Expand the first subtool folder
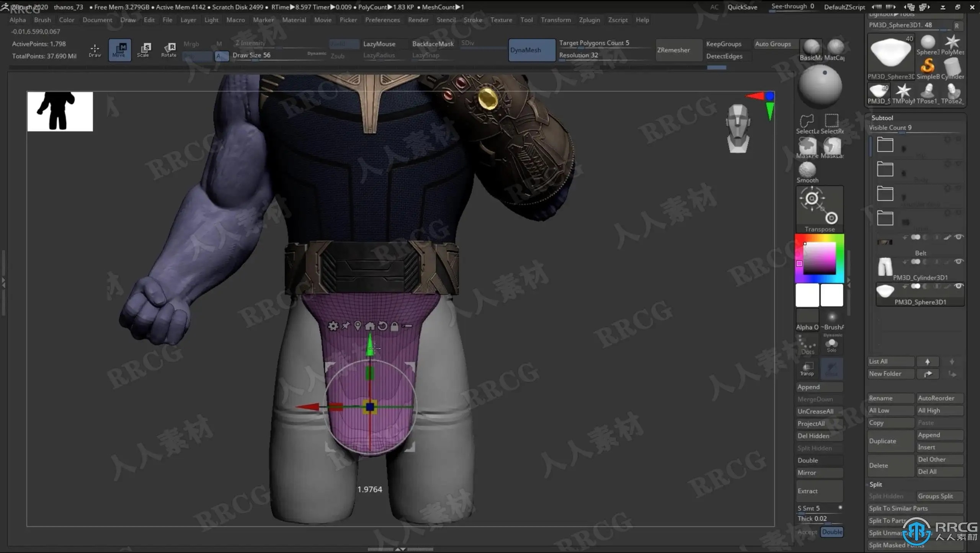 (885, 145)
